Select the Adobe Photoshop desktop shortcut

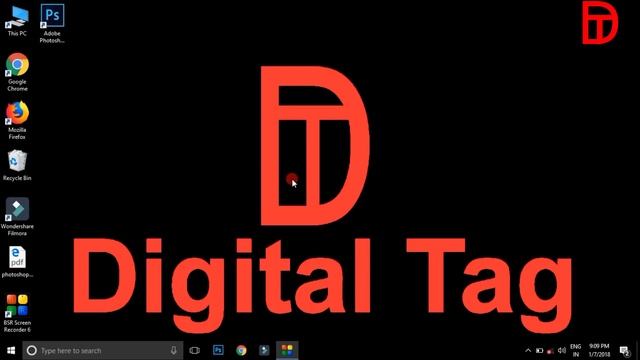(52, 23)
